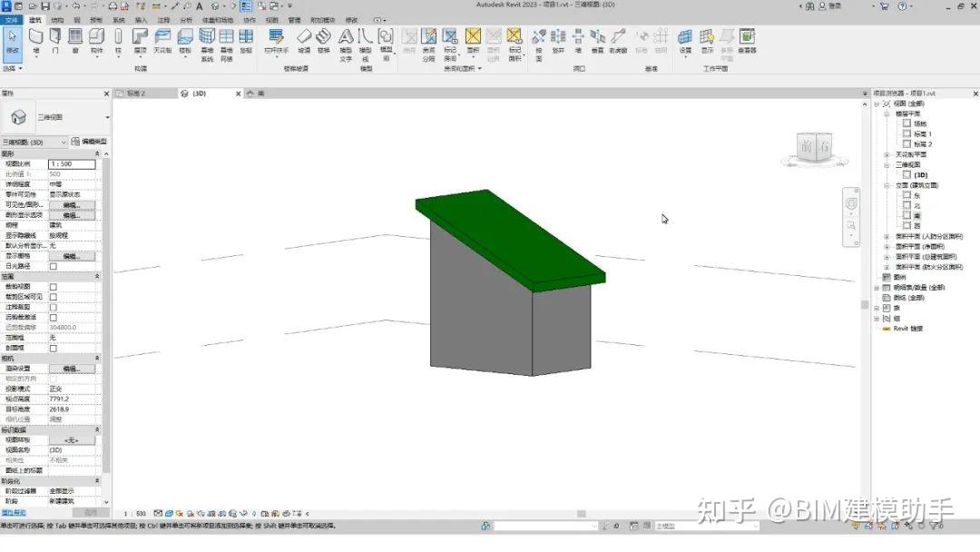Check Crop Region Visible (裁剪区域可见)
This screenshot has height=552, width=980.
pyautogui.click(x=53, y=297)
